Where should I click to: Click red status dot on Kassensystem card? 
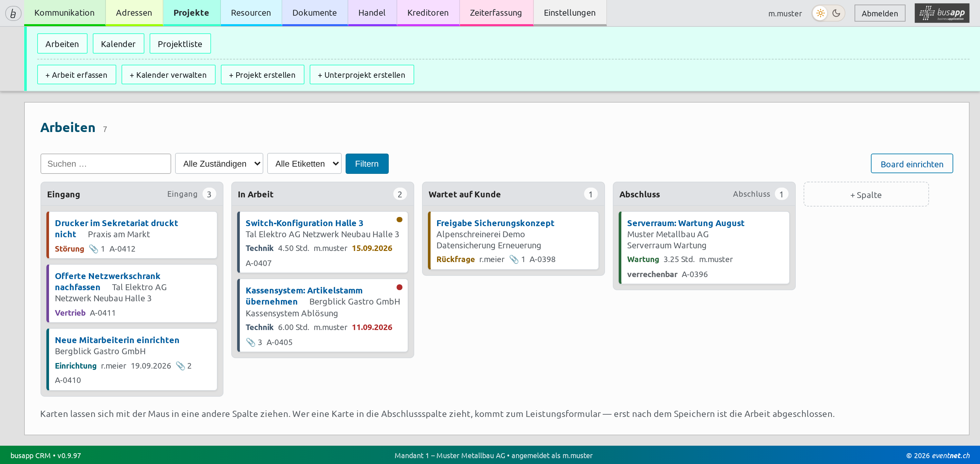coord(400,287)
